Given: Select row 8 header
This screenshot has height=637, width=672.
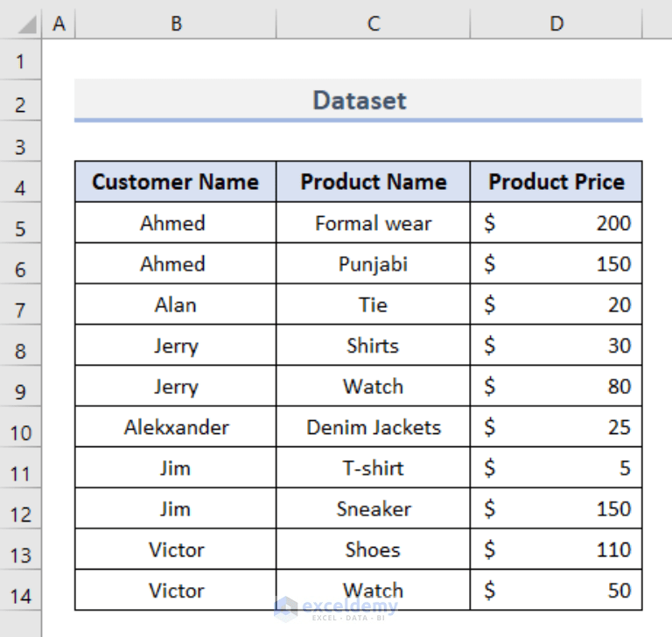Looking at the screenshot, I should 20,345.
